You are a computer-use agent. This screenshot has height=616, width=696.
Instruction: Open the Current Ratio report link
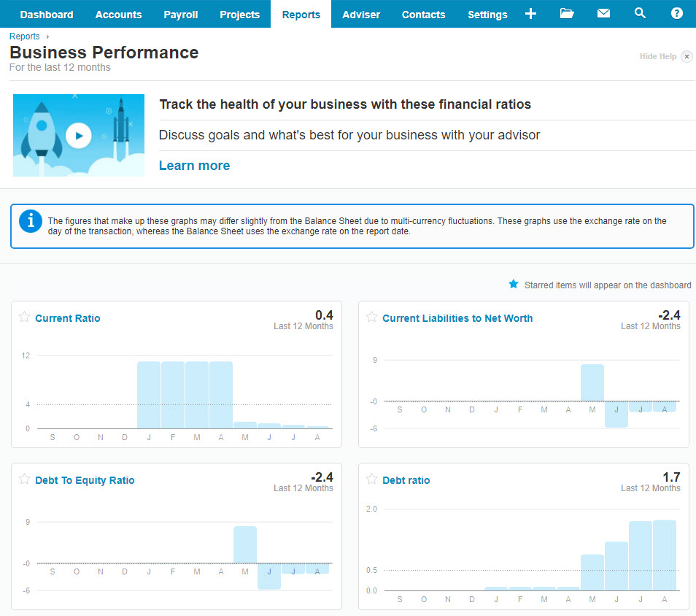coord(68,318)
